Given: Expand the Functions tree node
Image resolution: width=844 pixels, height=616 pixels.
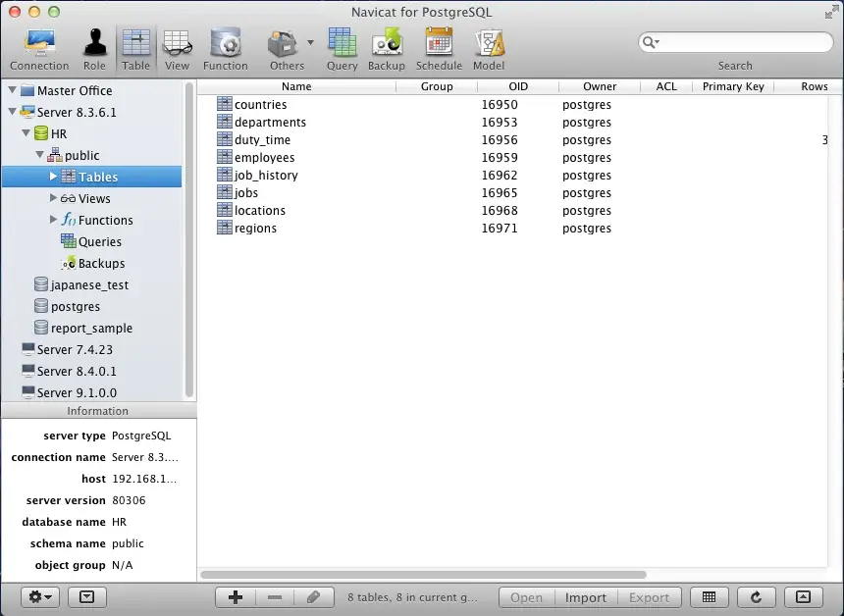Looking at the screenshot, I should click(x=53, y=220).
